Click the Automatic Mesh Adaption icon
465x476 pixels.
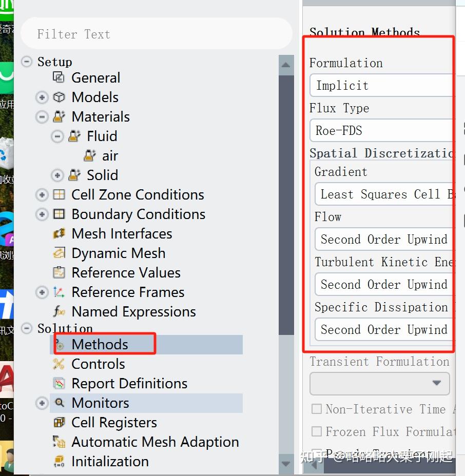[x=59, y=442]
